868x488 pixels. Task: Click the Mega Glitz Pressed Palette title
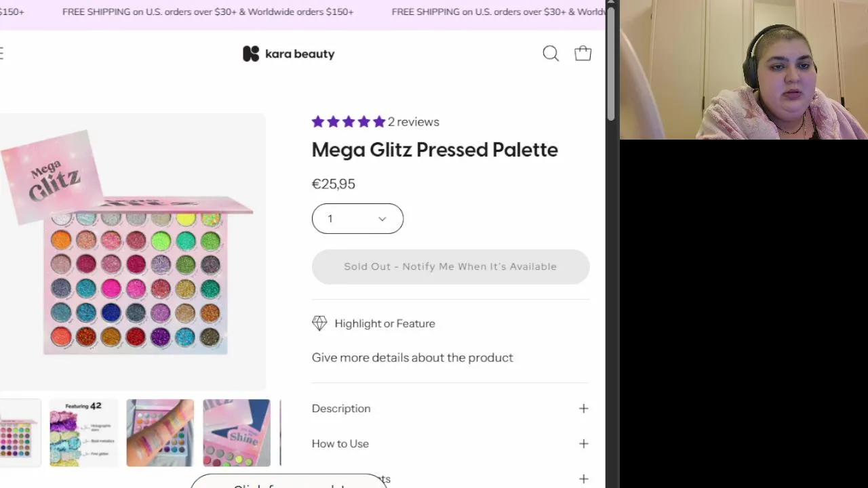435,150
